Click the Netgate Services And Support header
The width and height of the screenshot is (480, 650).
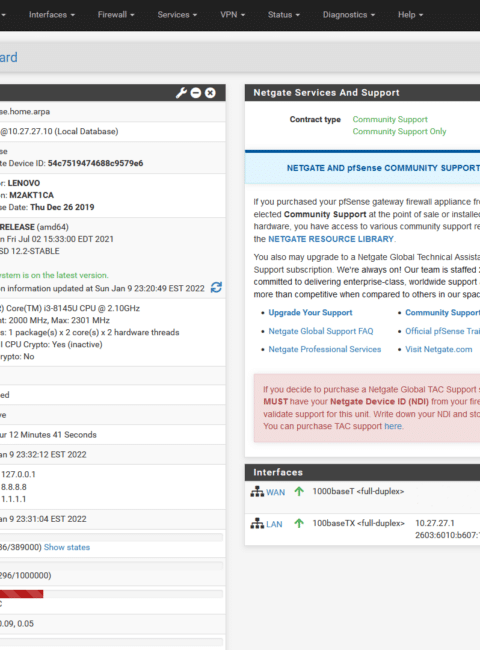(362, 93)
